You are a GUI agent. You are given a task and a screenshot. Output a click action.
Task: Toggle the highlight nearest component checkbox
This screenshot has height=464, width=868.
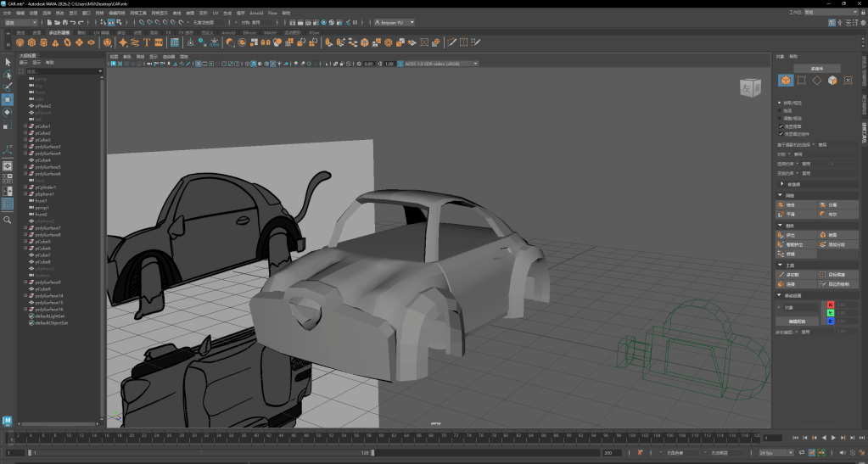click(781, 133)
